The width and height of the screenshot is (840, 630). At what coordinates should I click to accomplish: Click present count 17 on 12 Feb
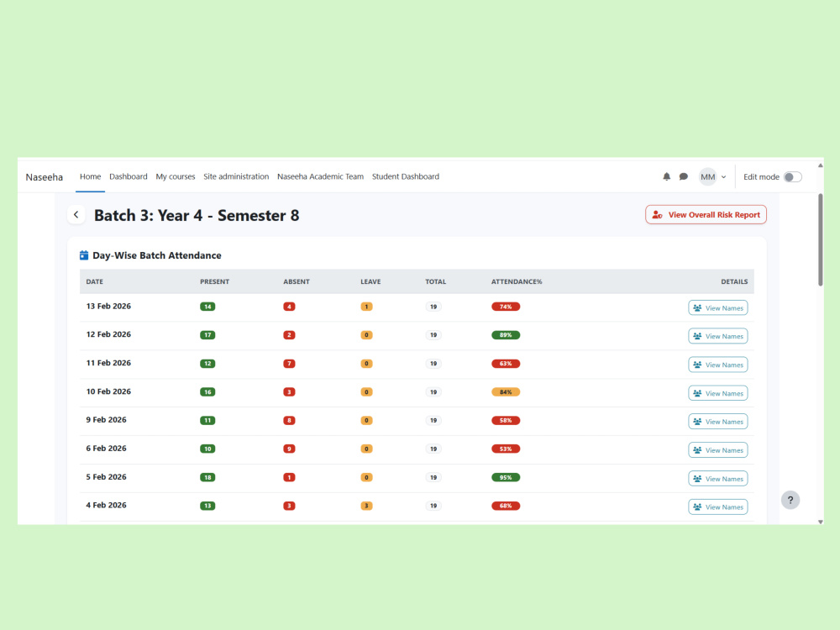click(x=207, y=335)
